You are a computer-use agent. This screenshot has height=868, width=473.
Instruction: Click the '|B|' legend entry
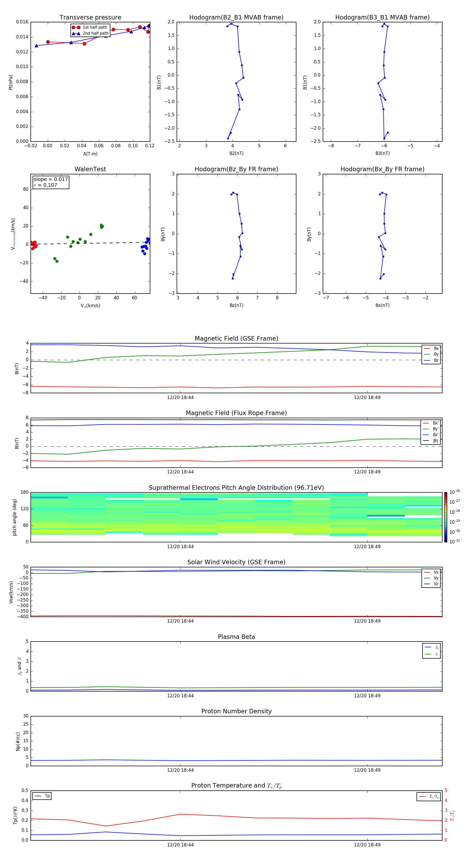point(431,441)
